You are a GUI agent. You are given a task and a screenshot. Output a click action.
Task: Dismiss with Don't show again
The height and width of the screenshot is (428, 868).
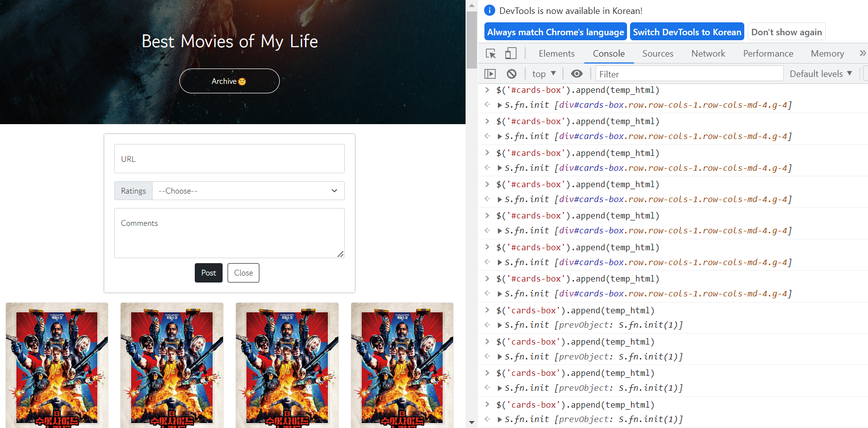point(787,32)
